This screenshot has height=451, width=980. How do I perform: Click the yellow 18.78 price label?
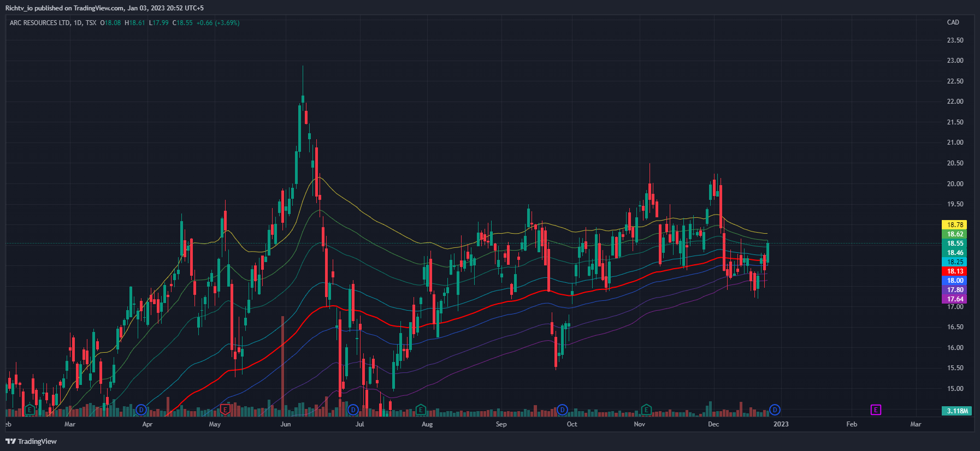click(955, 224)
